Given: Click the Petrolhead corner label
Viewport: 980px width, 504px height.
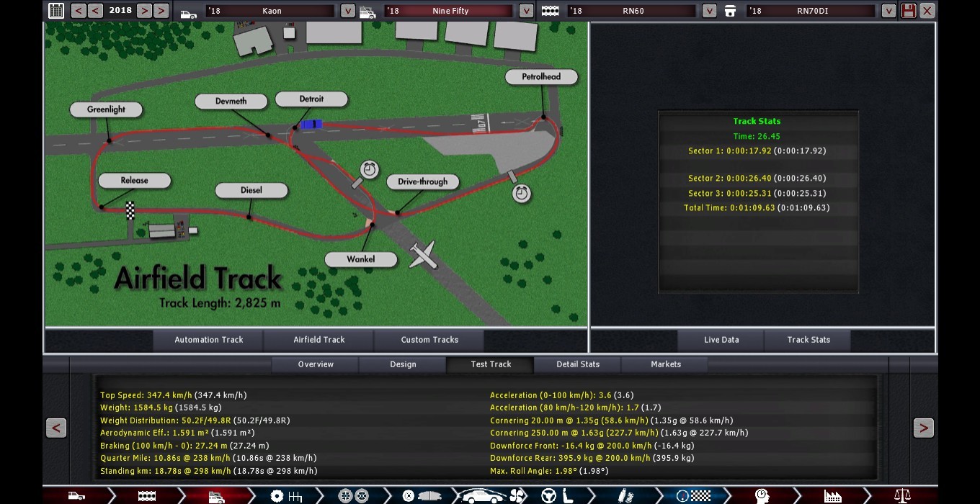Looking at the screenshot, I should coord(541,77).
